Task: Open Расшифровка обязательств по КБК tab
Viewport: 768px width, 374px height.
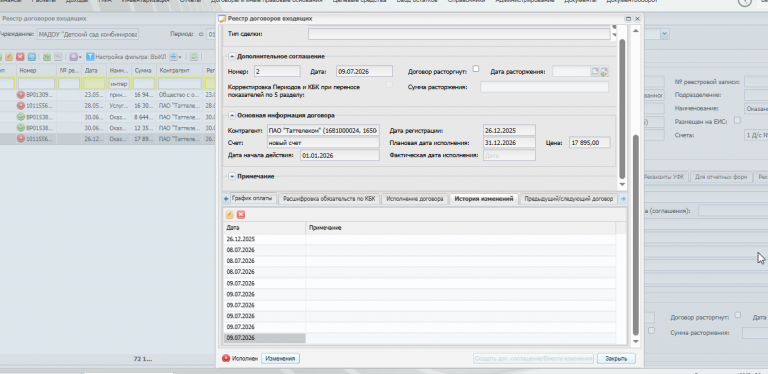Action: pyautogui.click(x=329, y=199)
